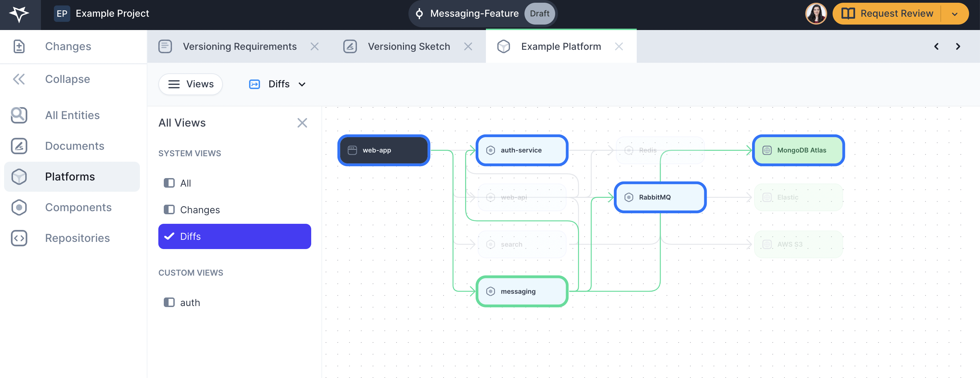This screenshot has width=980, height=378.
Task: Expand the Request Review dropdown arrow
Action: click(x=954, y=14)
